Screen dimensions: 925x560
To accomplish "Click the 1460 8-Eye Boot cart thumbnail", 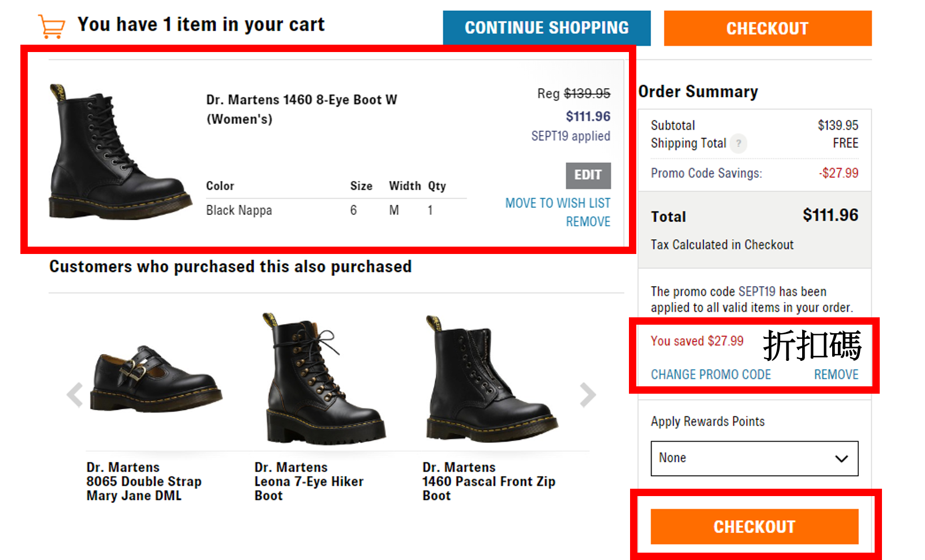I will pos(119,153).
